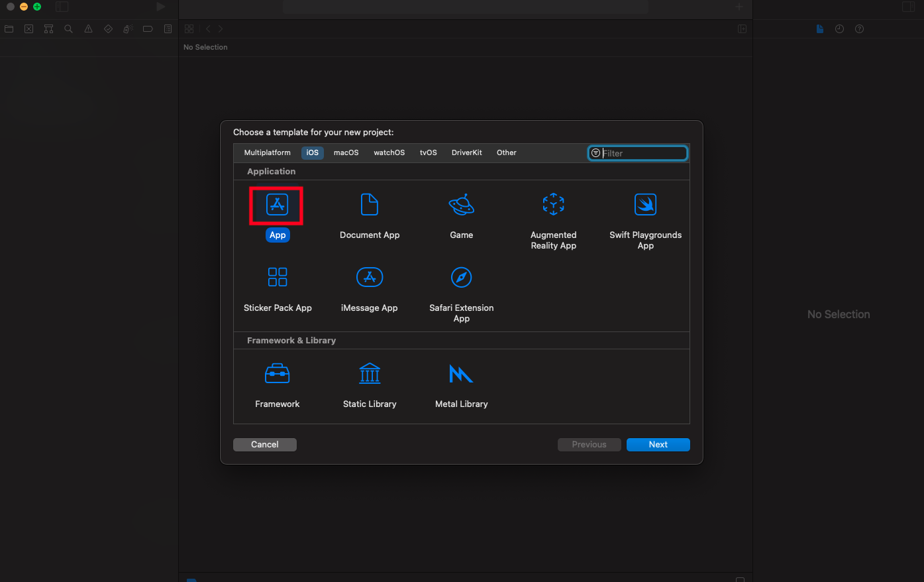Toggle the navigator sidebar
The image size is (924, 582).
pyautogui.click(x=62, y=7)
